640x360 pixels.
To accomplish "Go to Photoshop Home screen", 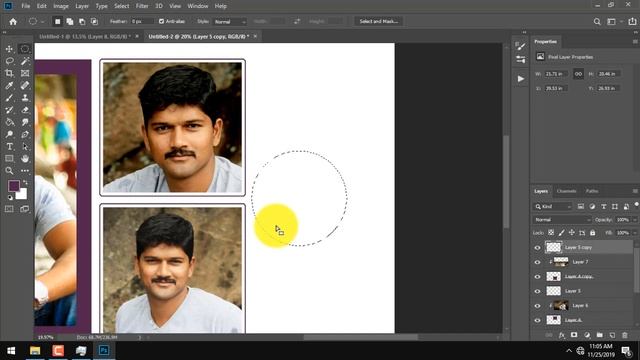I will coord(13,22).
